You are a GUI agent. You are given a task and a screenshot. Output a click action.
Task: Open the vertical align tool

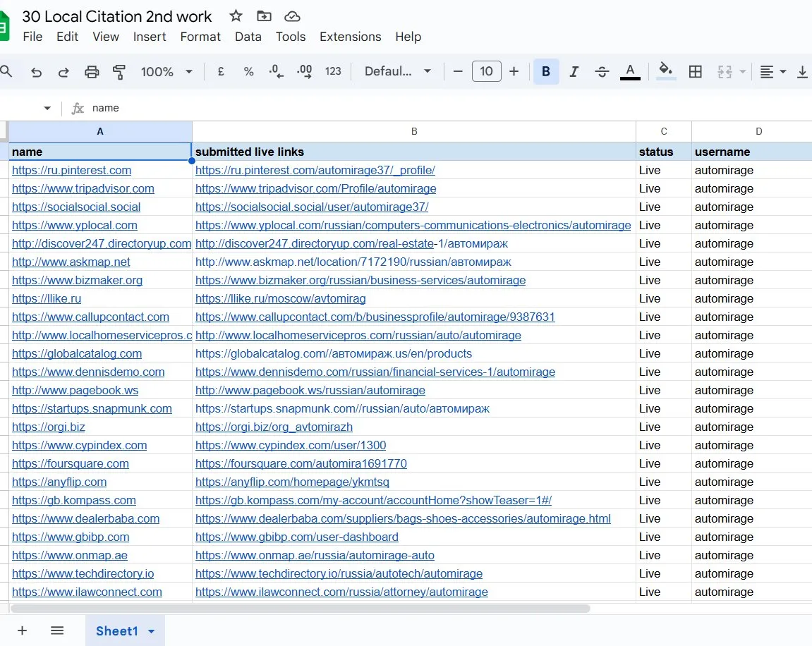coord(802,71)
